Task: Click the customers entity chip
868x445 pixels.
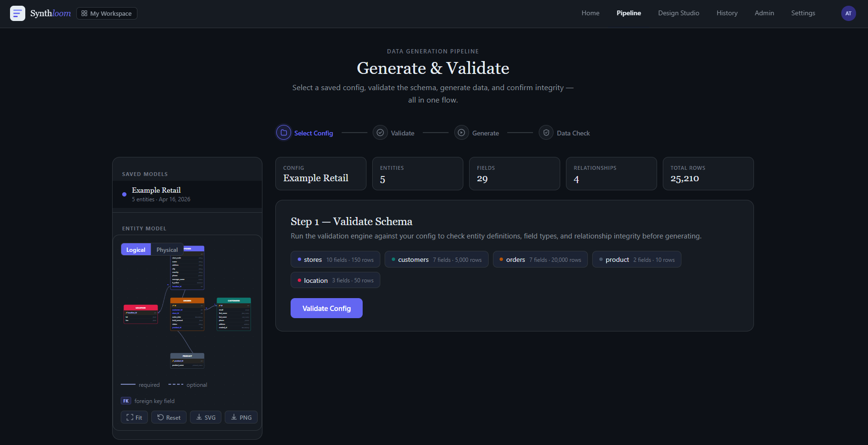Action: pyautogui.click(x=437, y=259)
